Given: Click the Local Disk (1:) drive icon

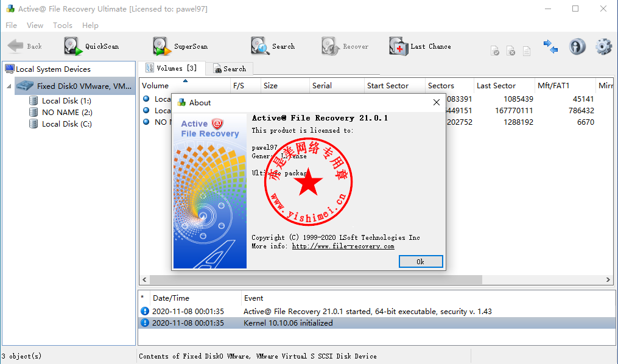Looking at the screenshot, I should tap(33, 101).
